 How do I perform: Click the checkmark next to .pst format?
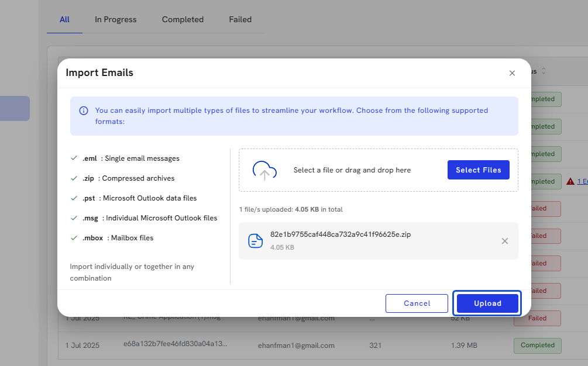tap(74, 198)
